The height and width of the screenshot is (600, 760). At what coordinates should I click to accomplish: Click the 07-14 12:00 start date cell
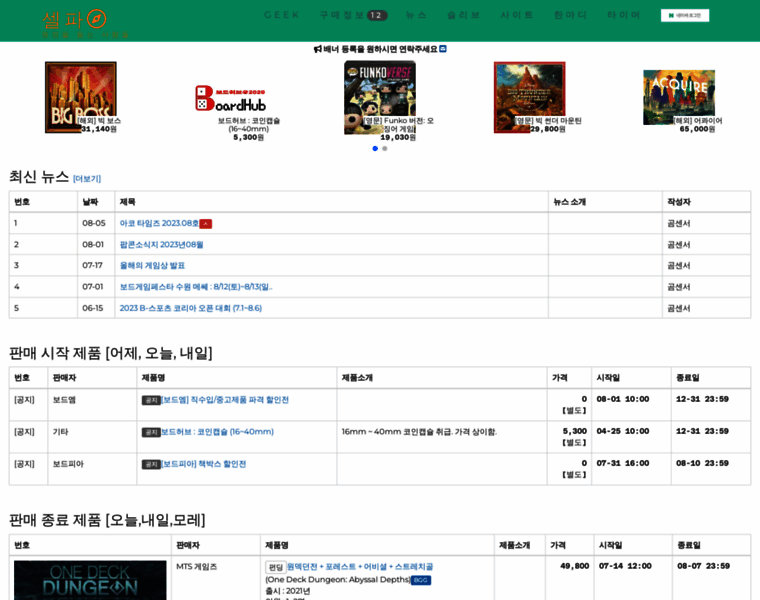coord(625,566)
